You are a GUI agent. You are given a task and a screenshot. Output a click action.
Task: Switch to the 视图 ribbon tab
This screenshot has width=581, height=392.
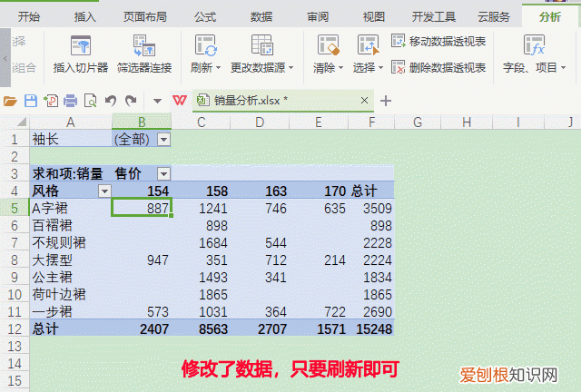(x=373, y=16)
